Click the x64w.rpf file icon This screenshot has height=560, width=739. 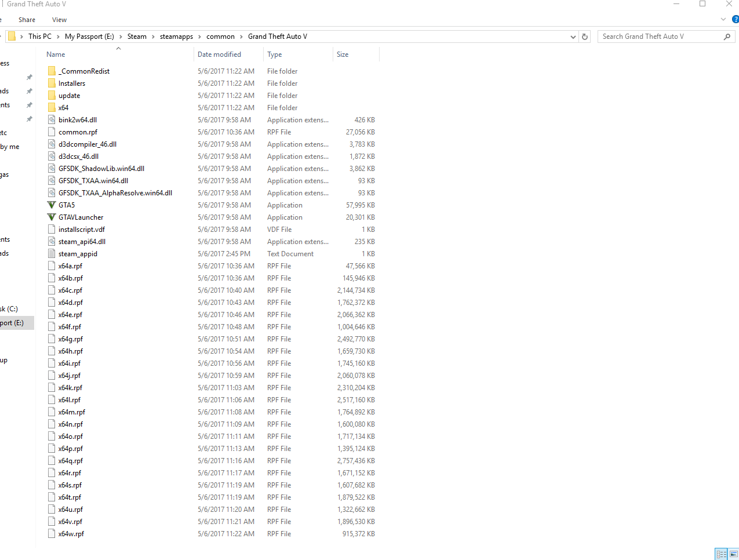point(52,534)
